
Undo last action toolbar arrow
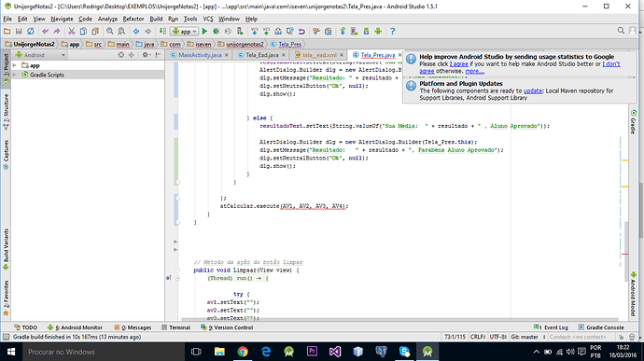[45, 31]
